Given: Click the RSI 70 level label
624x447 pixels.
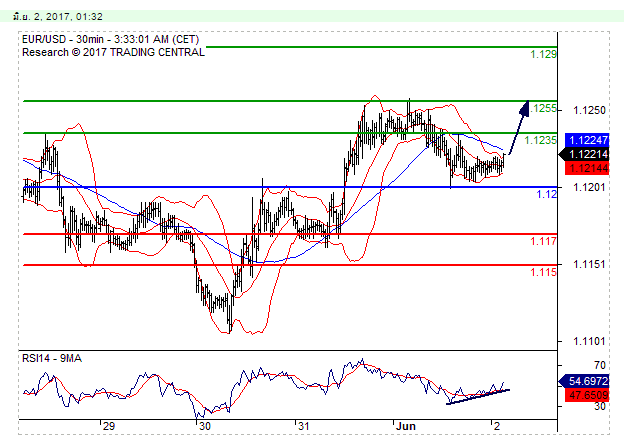Looking at the screenshot, I should tap(599, 365).
